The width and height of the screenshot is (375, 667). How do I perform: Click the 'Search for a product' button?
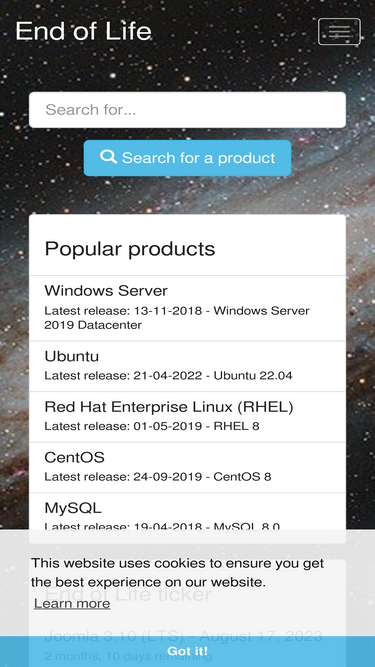pyautogui.click(x=187, y=158)
